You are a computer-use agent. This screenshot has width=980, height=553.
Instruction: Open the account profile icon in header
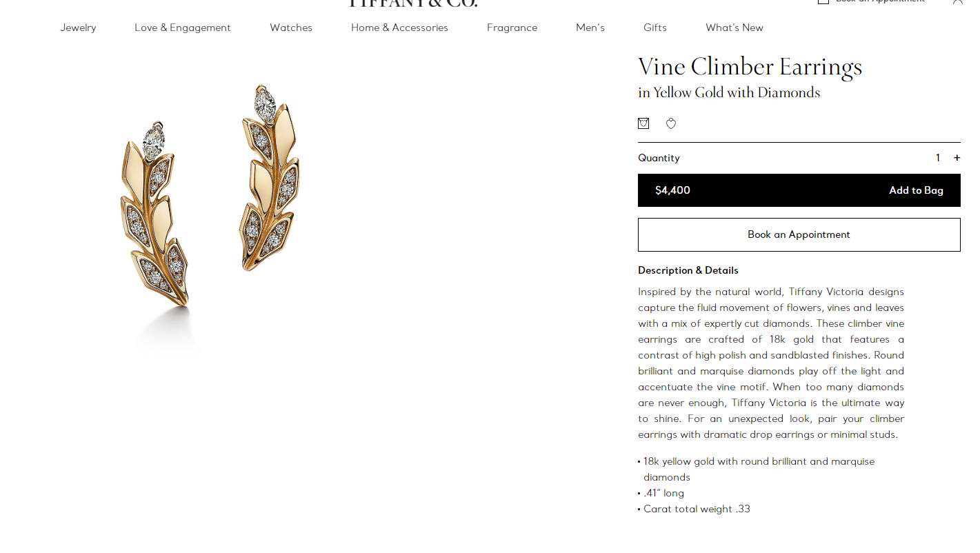957,2
